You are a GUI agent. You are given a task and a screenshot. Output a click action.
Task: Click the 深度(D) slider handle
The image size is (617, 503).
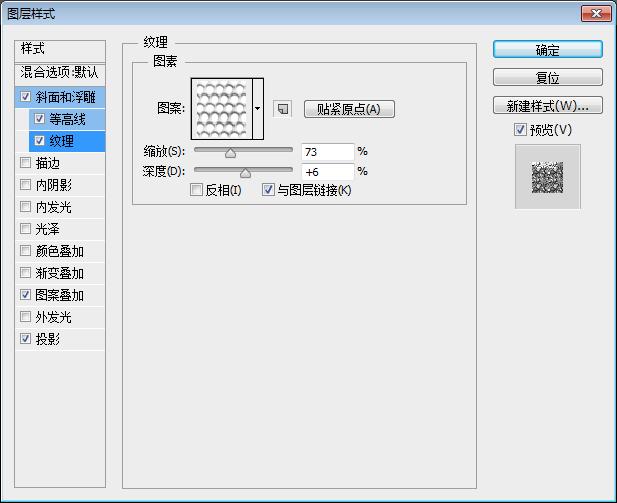pyautogui.click(x=245, y=173)
